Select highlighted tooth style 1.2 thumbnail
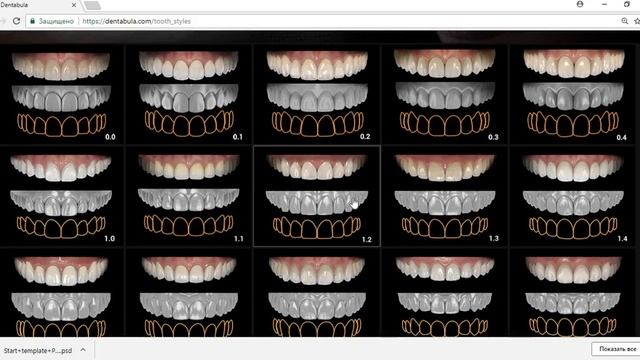Viewport: 640px width, 360px height. pyautogui.click(x=317, y=196)
